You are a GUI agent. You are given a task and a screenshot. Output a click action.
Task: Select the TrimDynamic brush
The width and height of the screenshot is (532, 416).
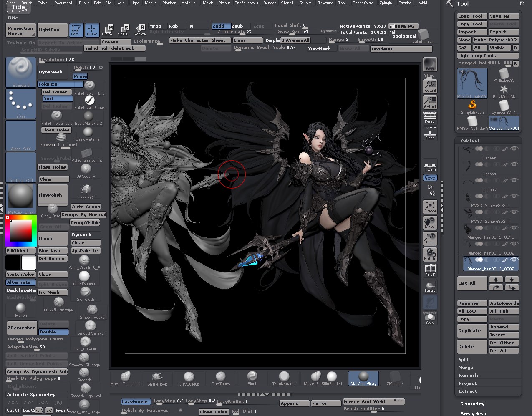[x=284, y=378]
